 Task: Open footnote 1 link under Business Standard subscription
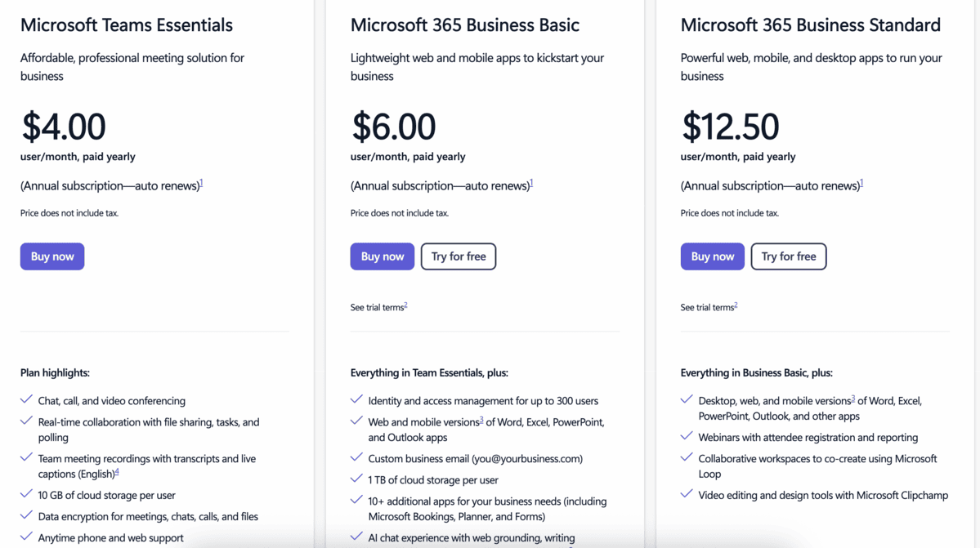point(861,183)
